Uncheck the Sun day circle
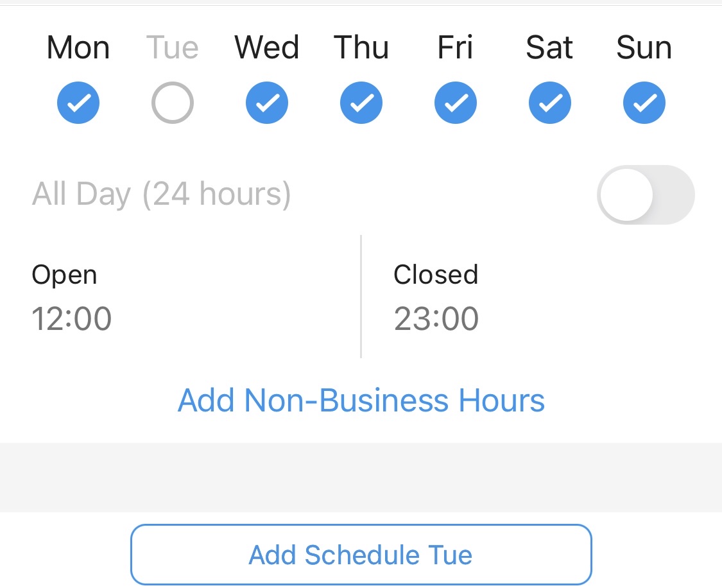 coord(644,102)
